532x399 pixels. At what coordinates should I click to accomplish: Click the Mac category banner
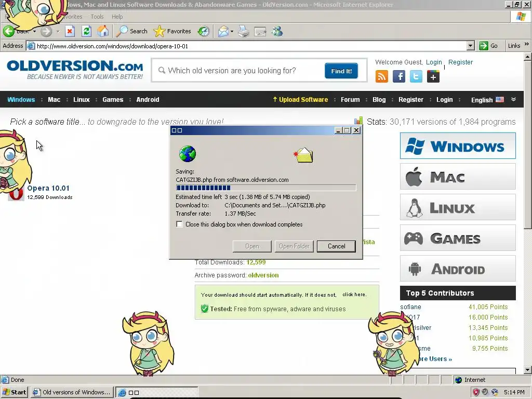pyautogui.click(x=458, y=177)
